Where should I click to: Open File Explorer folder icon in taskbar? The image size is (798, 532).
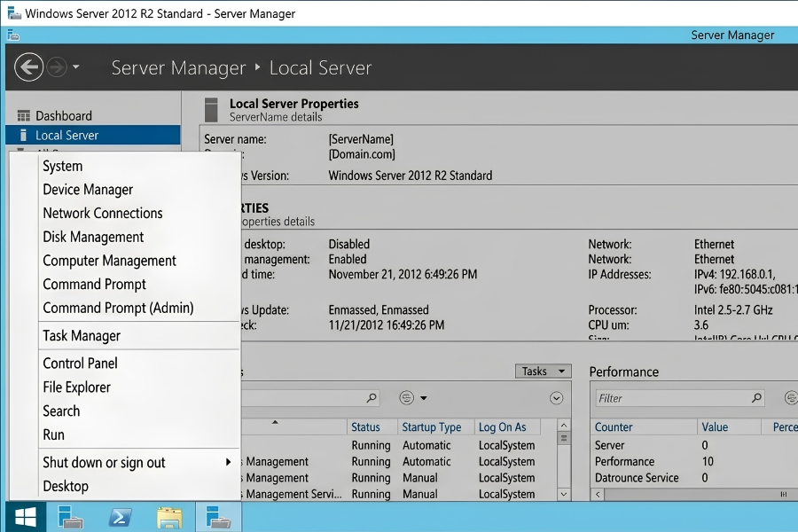(x=169, y=517)
